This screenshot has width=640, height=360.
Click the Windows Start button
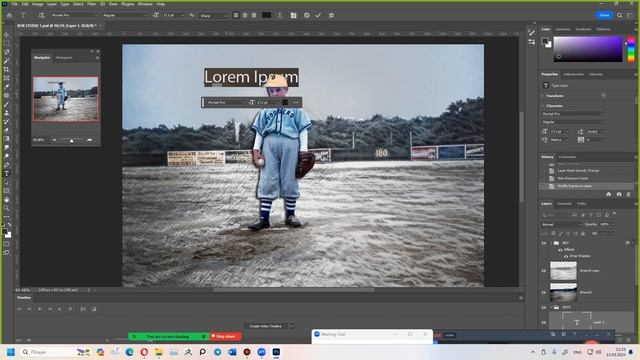point(11,352)
